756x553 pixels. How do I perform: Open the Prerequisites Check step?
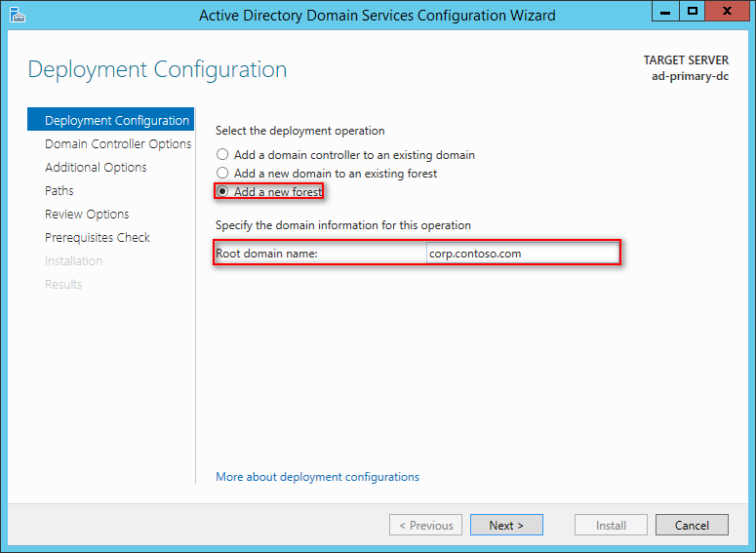click(97, 237)
